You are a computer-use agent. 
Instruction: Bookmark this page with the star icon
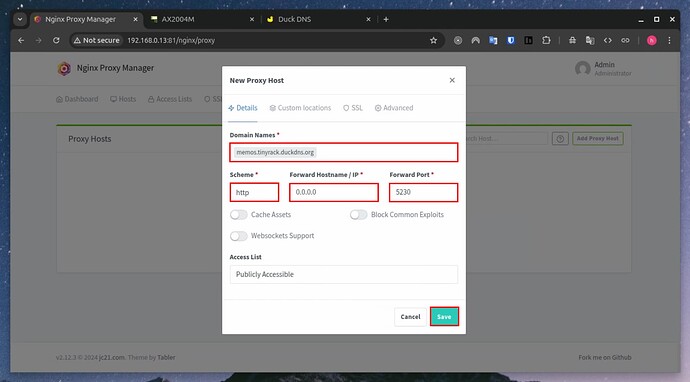[433, 40]
